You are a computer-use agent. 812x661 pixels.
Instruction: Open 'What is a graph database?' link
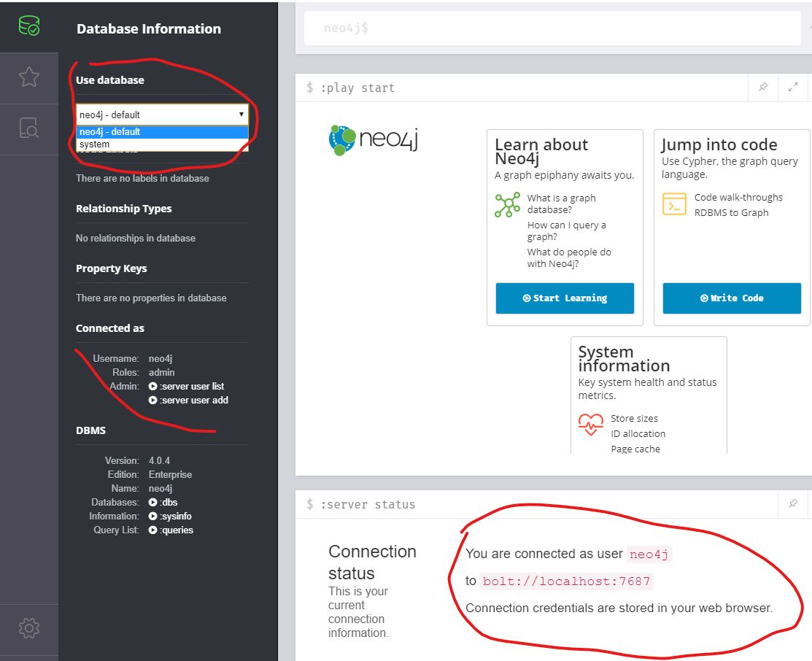point(561,204)
